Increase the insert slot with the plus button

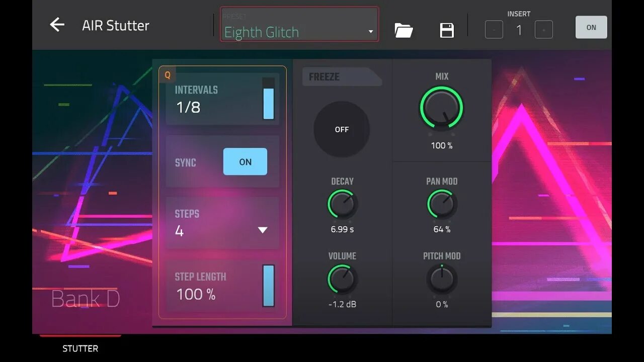click(x=543, y=30)
